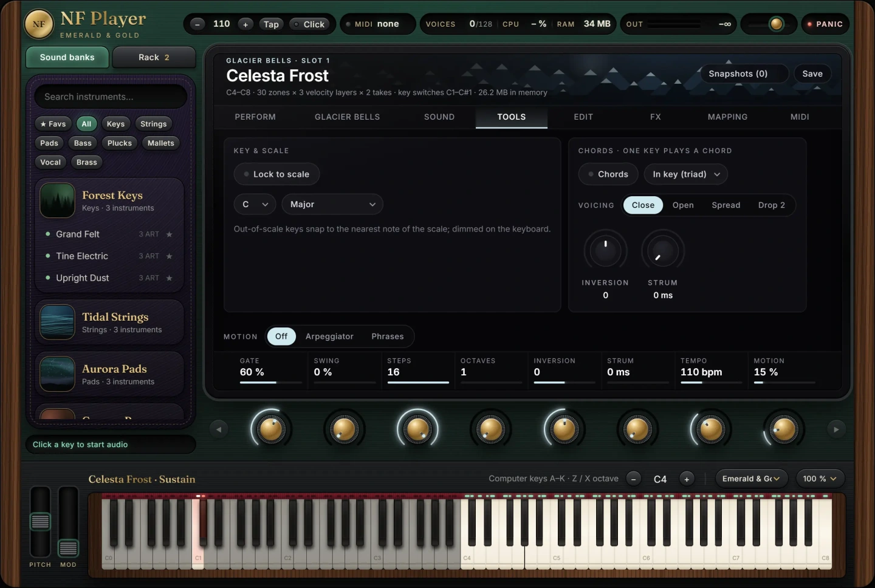Screen dimensions: 875x588
Task: Set Motion mode to Arpeggiator
Action: pyautogui.click(x=329, y=337)
